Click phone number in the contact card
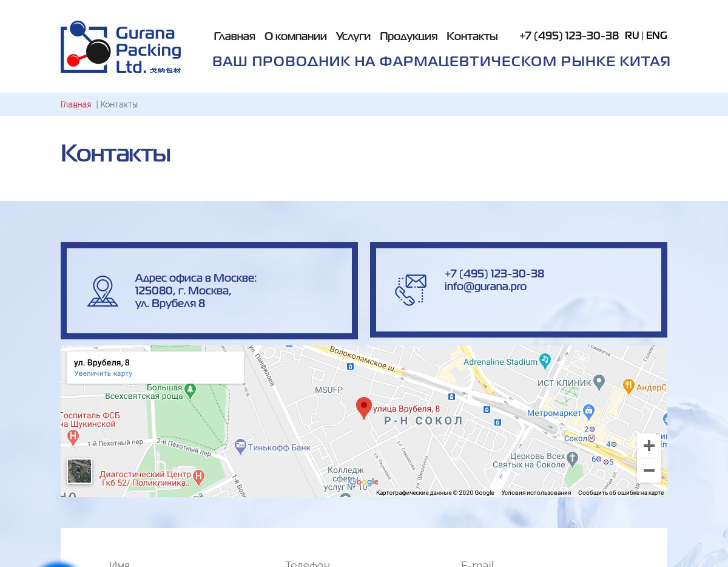The height and width of the screenshot is (567, 728). [494, 274]
